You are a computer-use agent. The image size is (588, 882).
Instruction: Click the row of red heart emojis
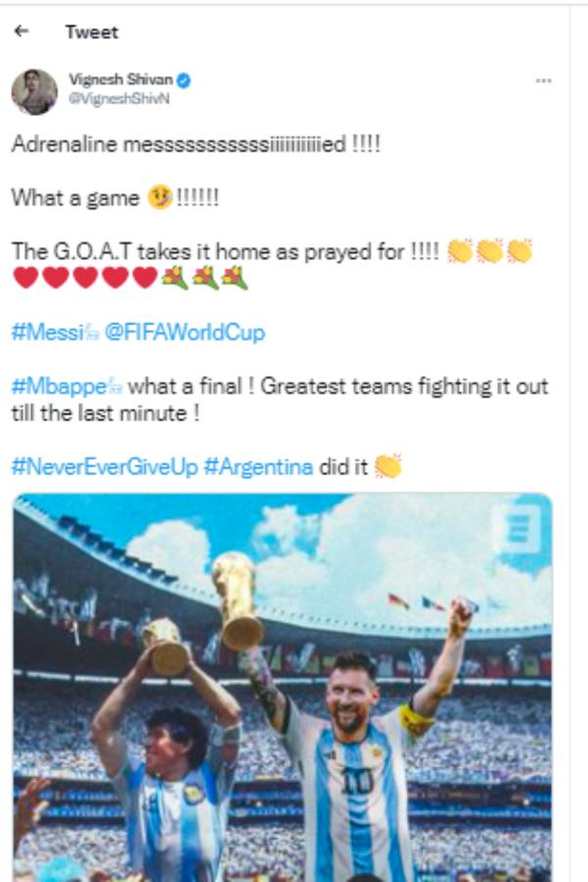tap(86, 278)
